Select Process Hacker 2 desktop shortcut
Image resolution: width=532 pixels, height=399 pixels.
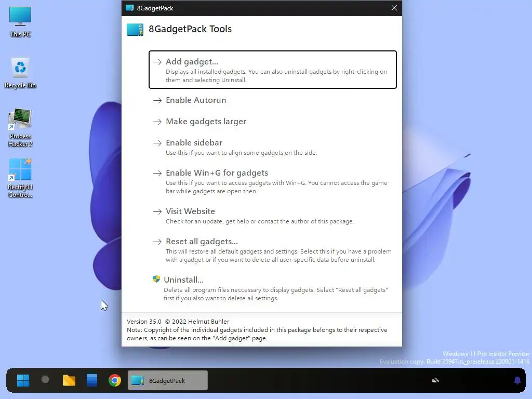(20, 128)
